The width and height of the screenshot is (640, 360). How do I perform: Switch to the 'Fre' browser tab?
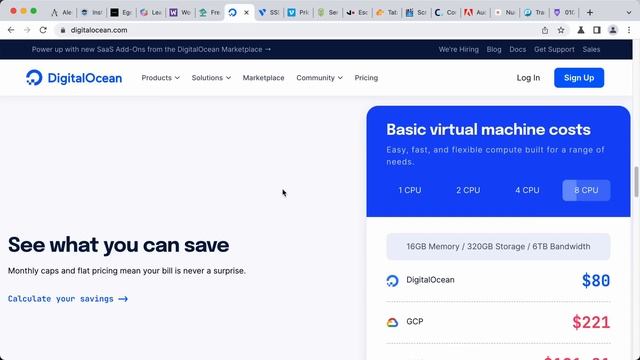tap(210, 13)
